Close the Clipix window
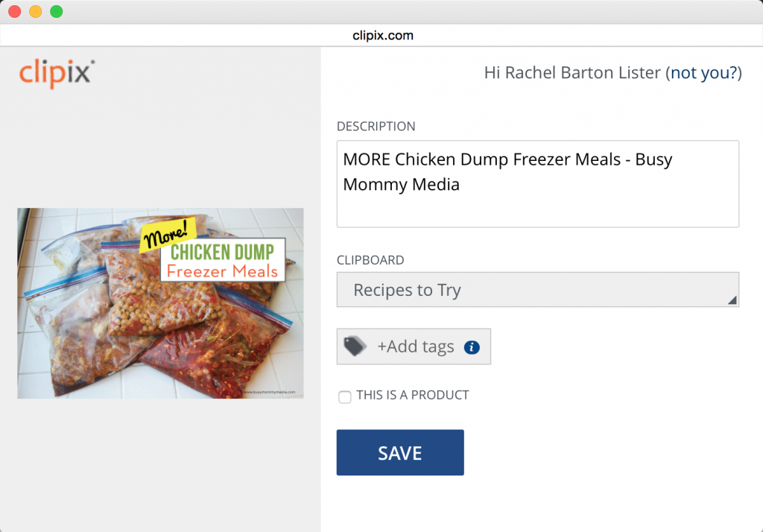763x532 pixels. coord(14,12)
